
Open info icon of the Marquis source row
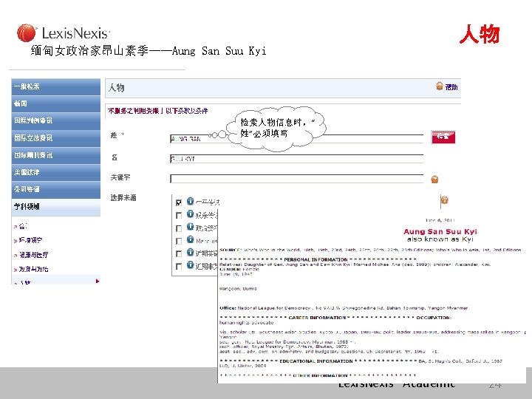click(x=191, y=239)
